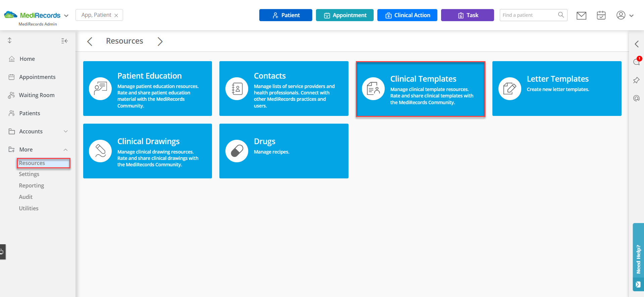Expand the user account dropdown arrow
Screen dimensions: 644x297
(x=632, y=15)
